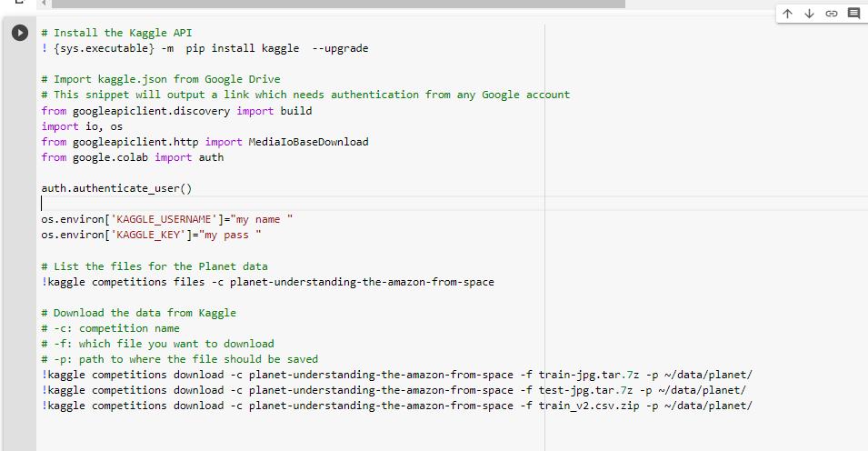Screen dimensions: 868x451
Task: Click the test-jpg.tar.7z download line
Action: click(394, 390)
